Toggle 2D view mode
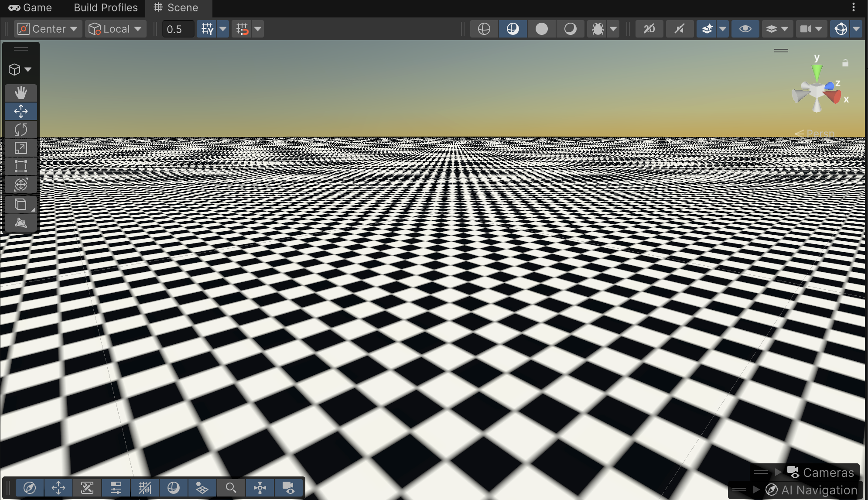 (649, 29)
